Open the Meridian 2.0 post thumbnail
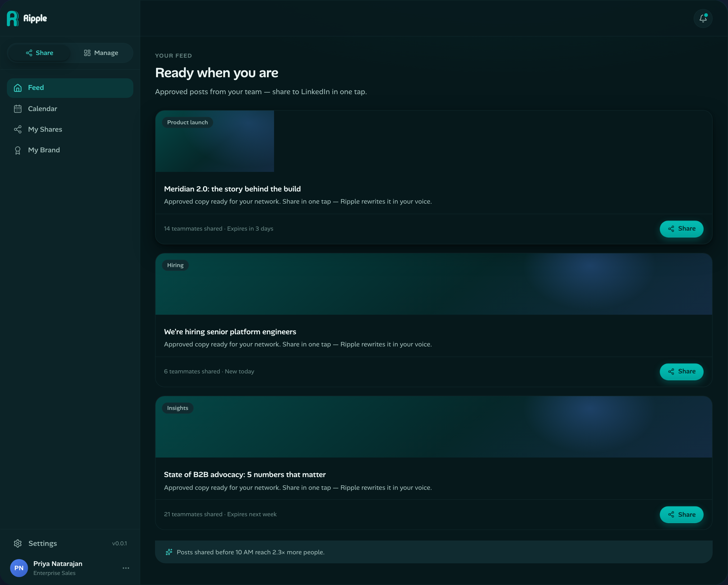 point(215,141)
